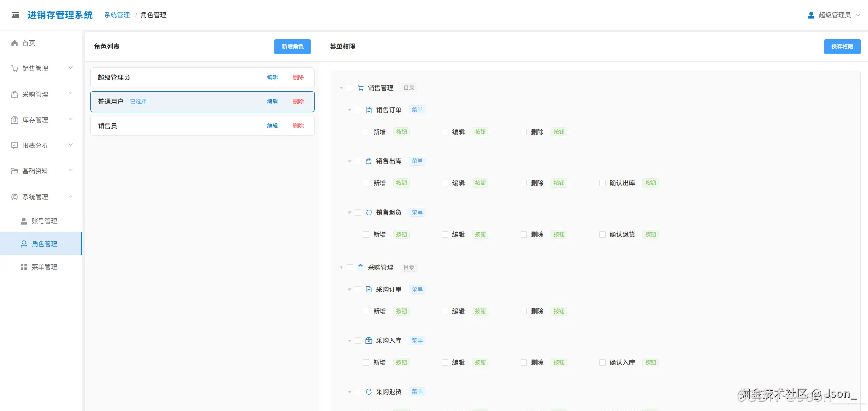Collapse the 采购退货 tree node arrow
Viewport: 868px width, 411px height.
coord(349,392)
